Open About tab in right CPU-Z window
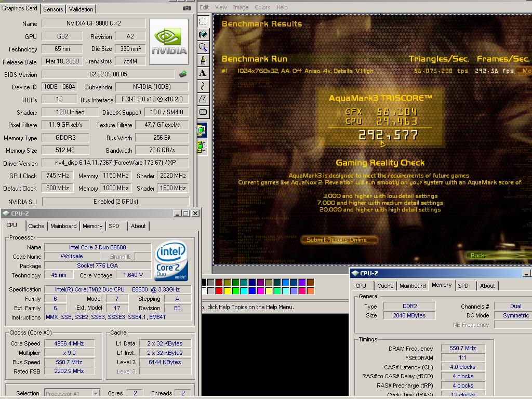The width and height of the screenshot is (532, 399). [x=487, y=286]
